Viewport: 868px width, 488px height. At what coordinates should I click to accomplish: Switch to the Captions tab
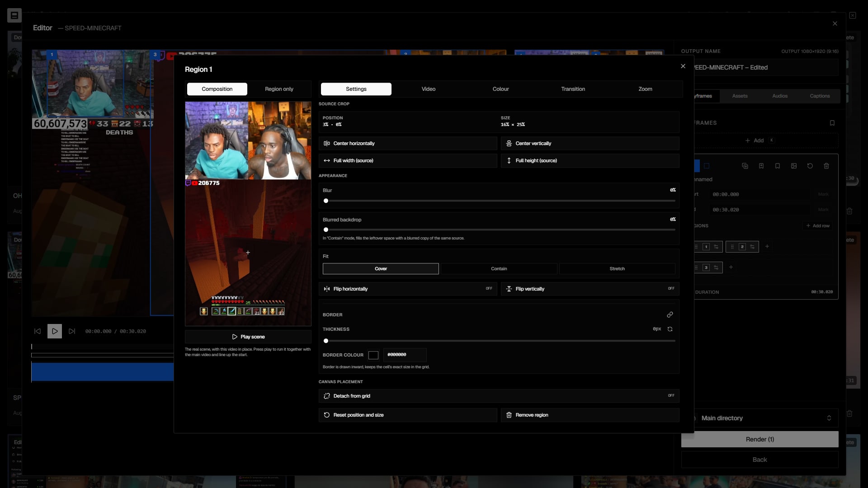click(x=820, y=96)
